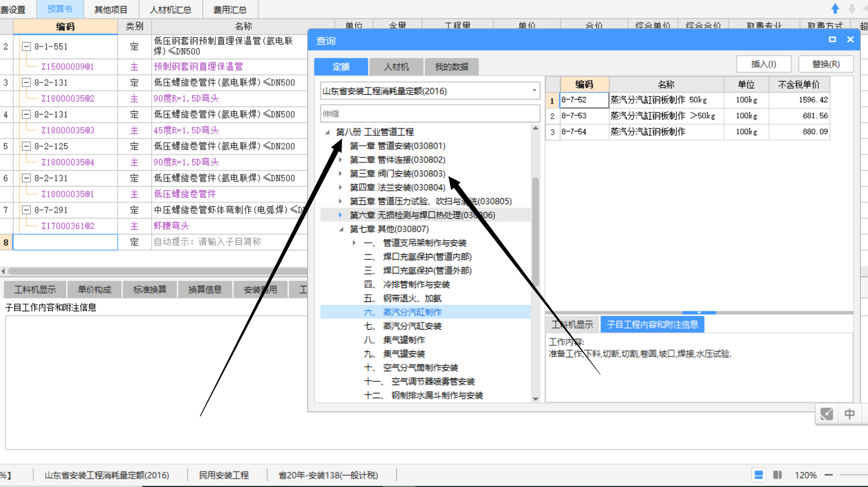Open the 子目工程内容和附注信息 tab

pyautogui.click(x=652, y=324)
